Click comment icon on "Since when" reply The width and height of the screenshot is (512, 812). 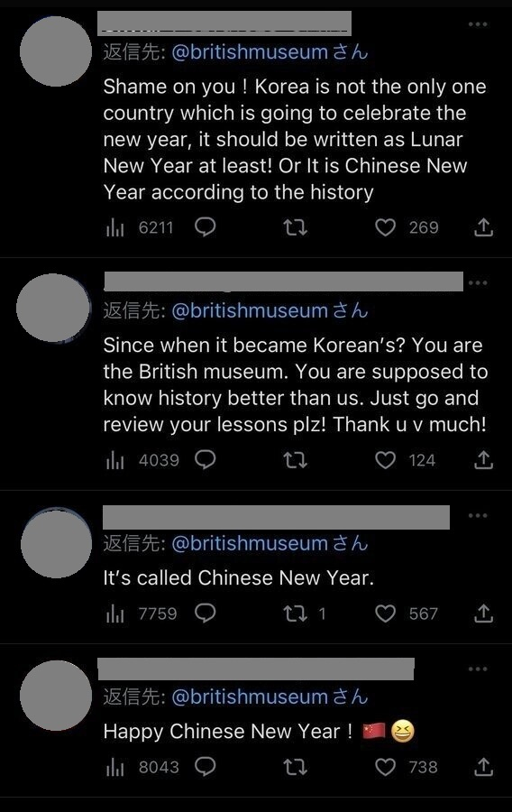[x=205, y=460]
